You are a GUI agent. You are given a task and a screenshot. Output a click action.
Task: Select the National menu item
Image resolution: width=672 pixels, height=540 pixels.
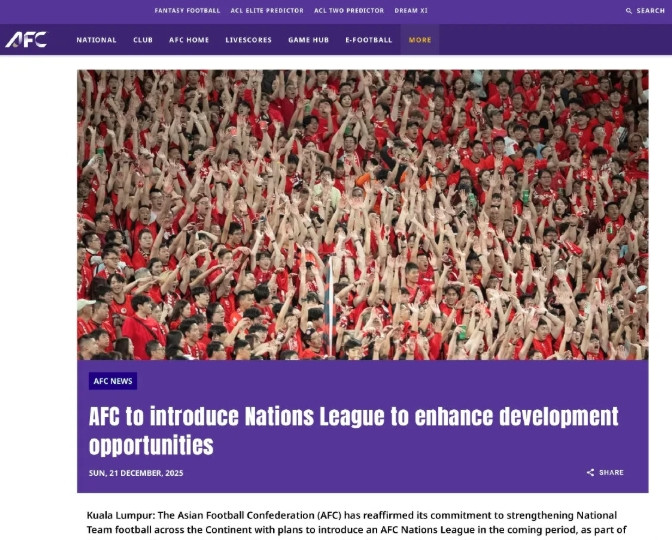pos(96,40)
